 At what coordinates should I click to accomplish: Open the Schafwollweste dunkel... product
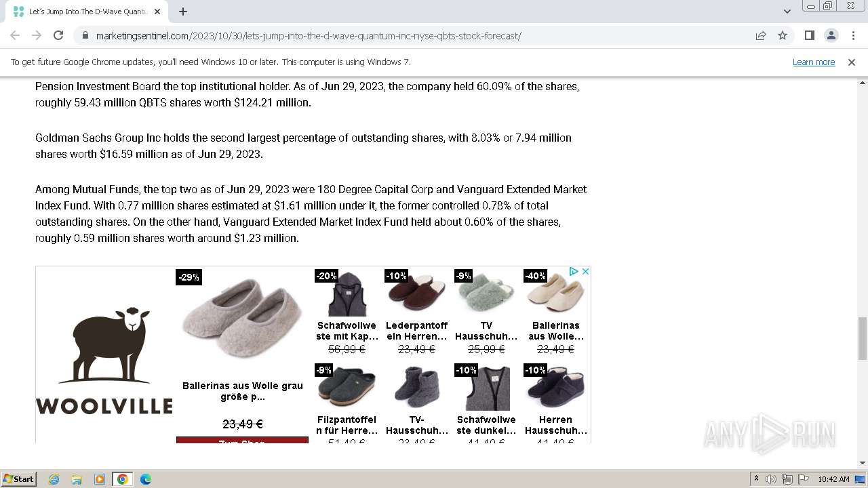click(486, 425)
